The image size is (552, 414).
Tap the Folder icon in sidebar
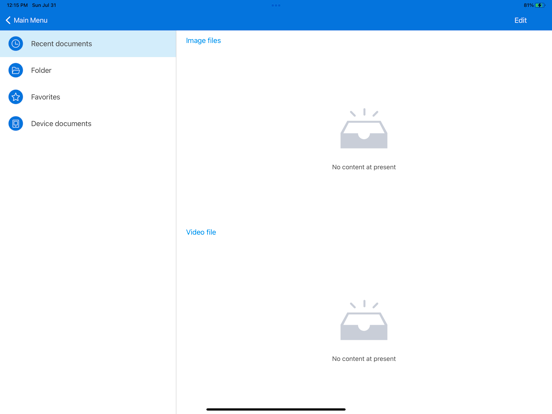(x=15, y=70)
